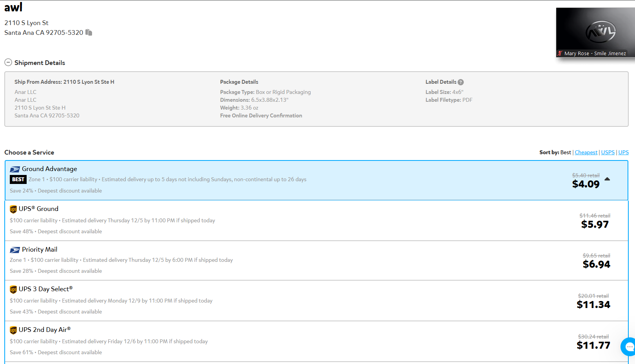Copy the recipient address with clipboard icon

pos(89,32)
